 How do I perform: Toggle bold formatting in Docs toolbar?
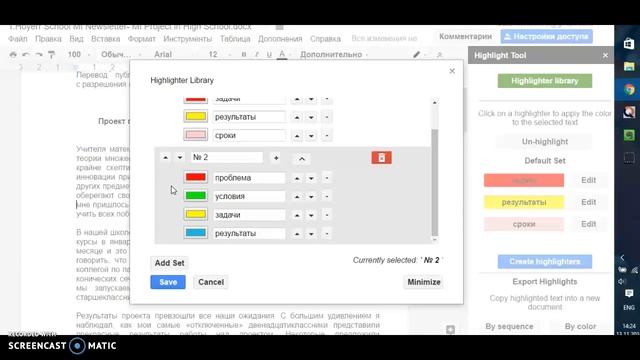pos(244,54)
